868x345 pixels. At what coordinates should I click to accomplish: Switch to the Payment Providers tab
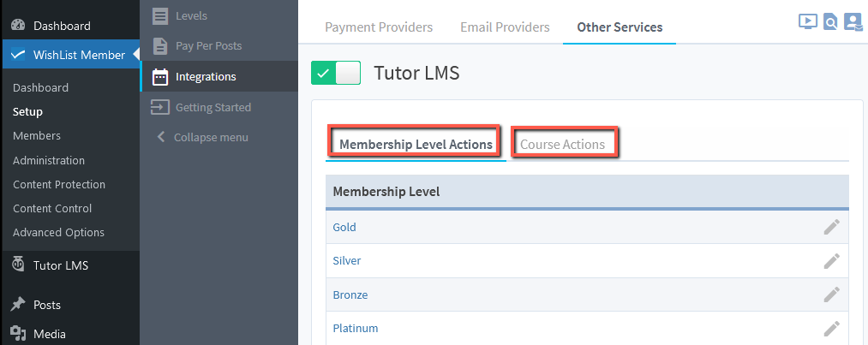pyautogui.click(x=378, y=27)
